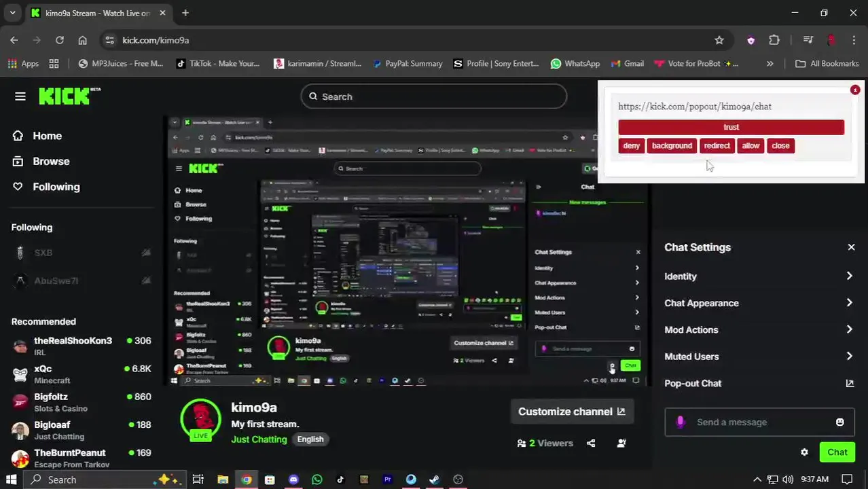Click the Windows Start button
Viewport: 868px width, 489px height.
click(x=11, y=479)
